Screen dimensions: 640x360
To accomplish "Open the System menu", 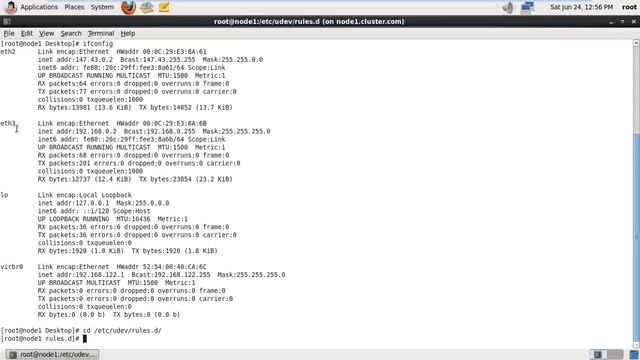I will [x=102, y=7].
